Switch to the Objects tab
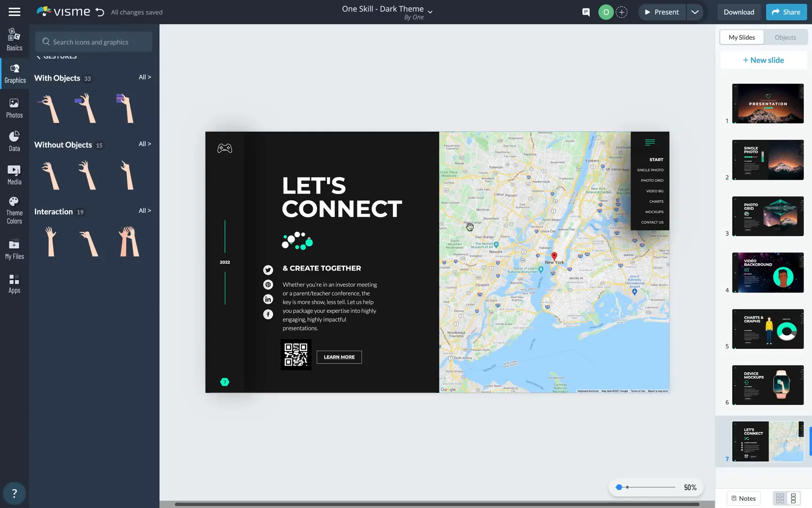The width and height of the screenshot is (812, 508). [x=785, y=37]
